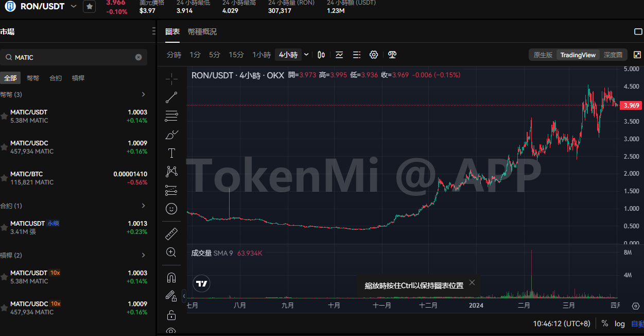Filter market list by 槓桿 tab
This screenshot has height=336, width=644.
(x=78, y=78)
